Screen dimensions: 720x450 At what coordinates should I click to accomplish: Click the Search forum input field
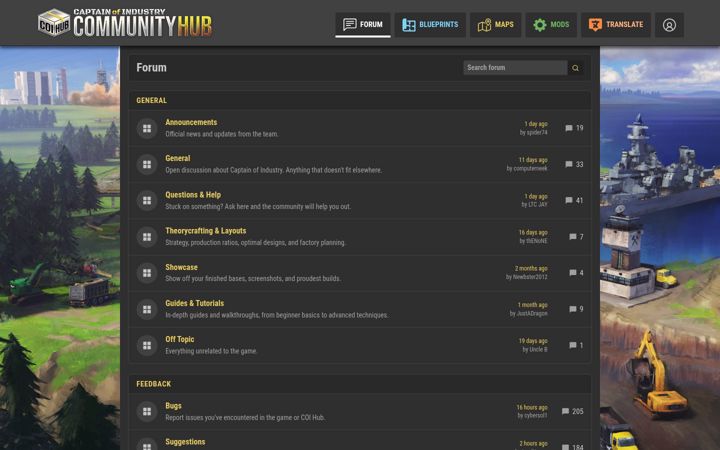(x=515, y=68)
